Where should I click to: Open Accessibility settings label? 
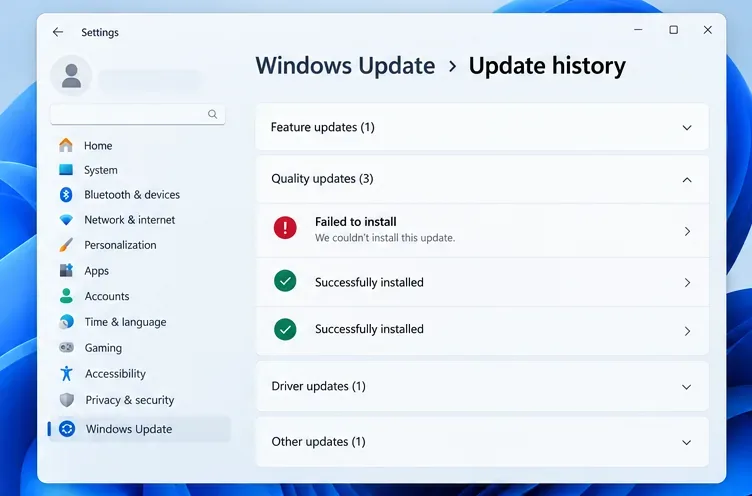115,374
